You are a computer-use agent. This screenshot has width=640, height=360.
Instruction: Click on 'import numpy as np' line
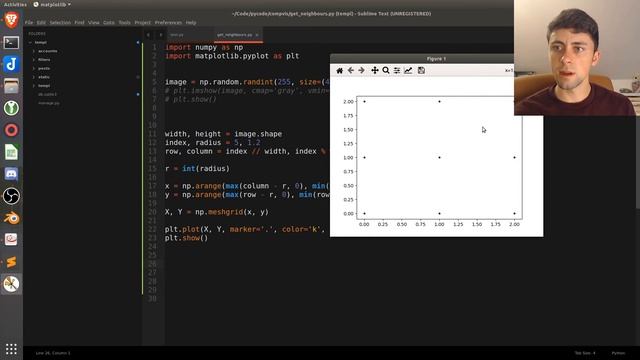tap(204, 47)
